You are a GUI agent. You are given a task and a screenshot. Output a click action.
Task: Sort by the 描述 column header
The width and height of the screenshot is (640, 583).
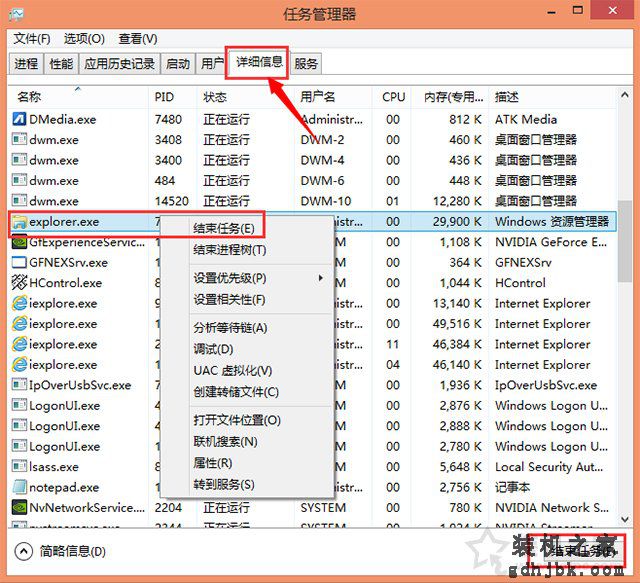(553, 97)
